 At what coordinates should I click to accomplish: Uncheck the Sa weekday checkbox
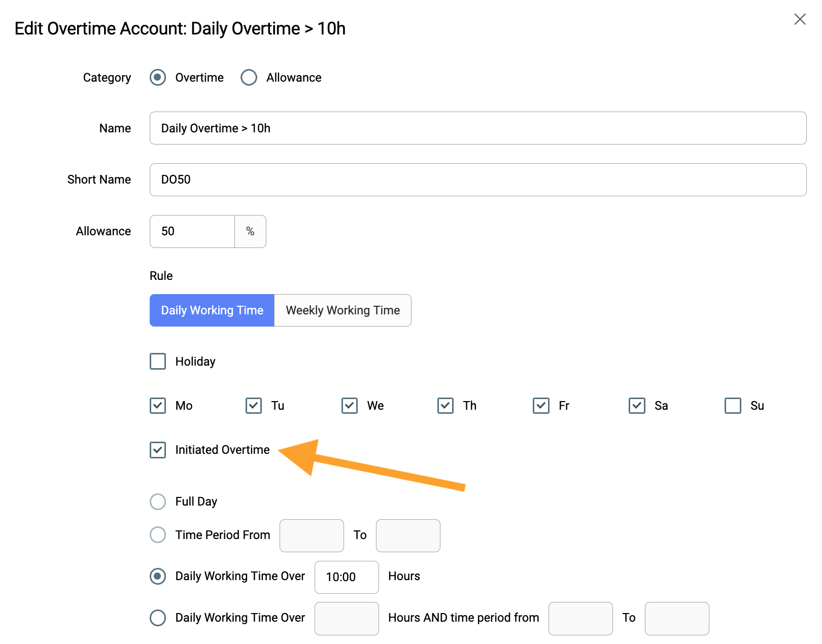click(637, 406)
